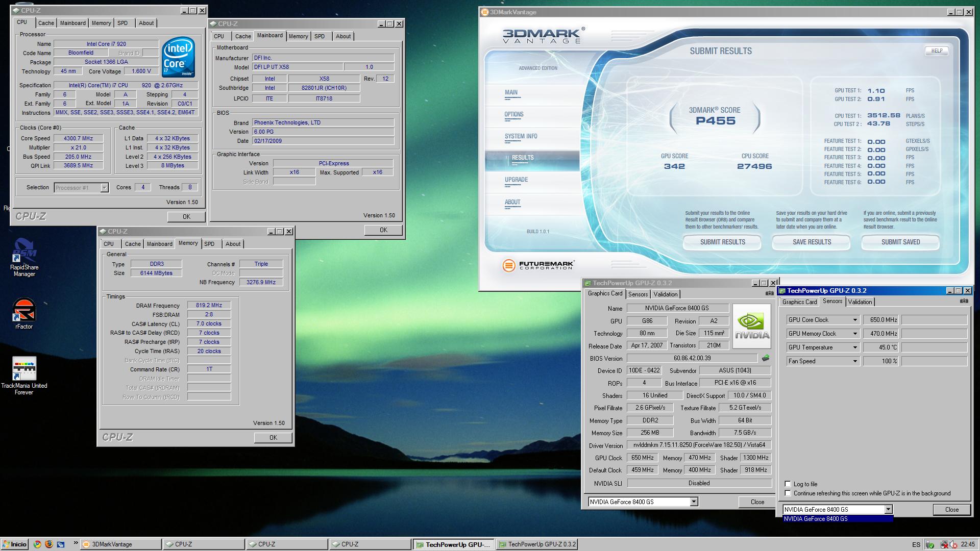This screenshot has height=551, width=980.
Task: Open Chrome from quick launch
Action: (37, 544)
